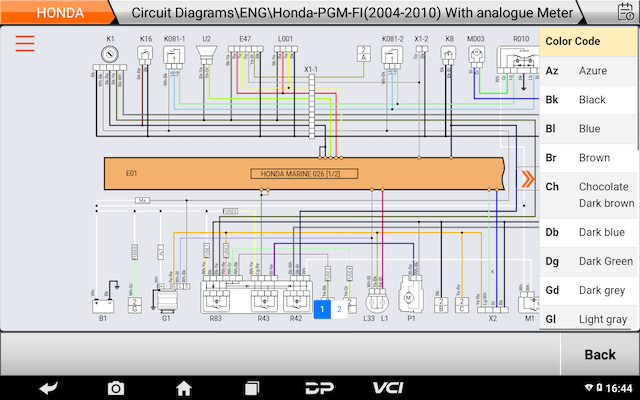Image resolution: width=640 pixels, height=400 pixels.
Task: Select the Dg Dark Green row
Action: 588,261
